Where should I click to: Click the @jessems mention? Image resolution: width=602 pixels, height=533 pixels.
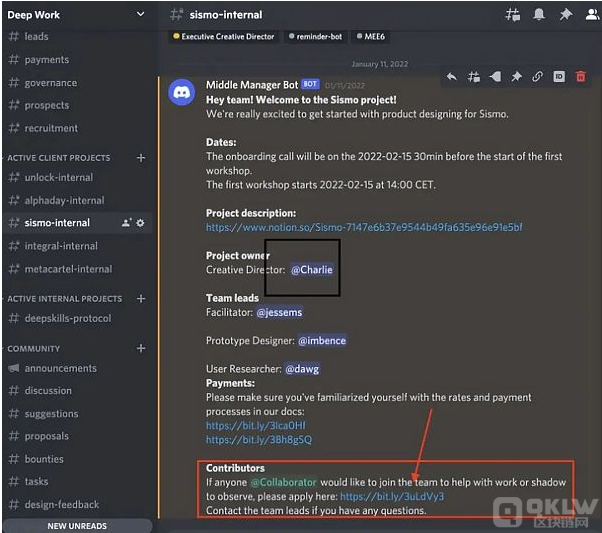click(x=279, y=313)
